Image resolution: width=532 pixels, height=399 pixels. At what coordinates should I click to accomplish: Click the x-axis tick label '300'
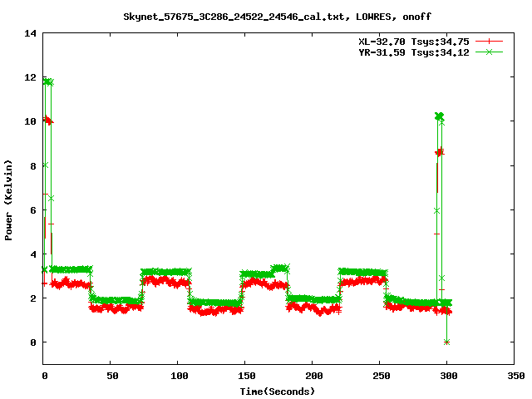[x=449, y=376]
